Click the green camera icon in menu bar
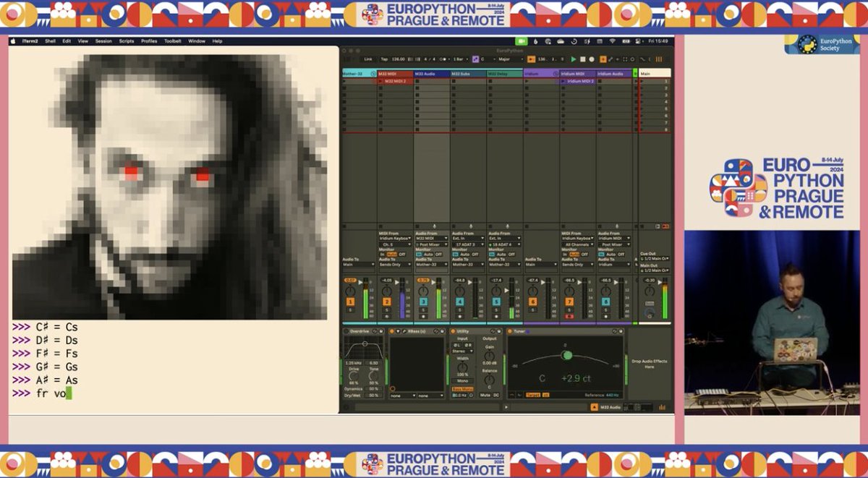This screenshot has height=478, width=868. click(x=522, y=41)
